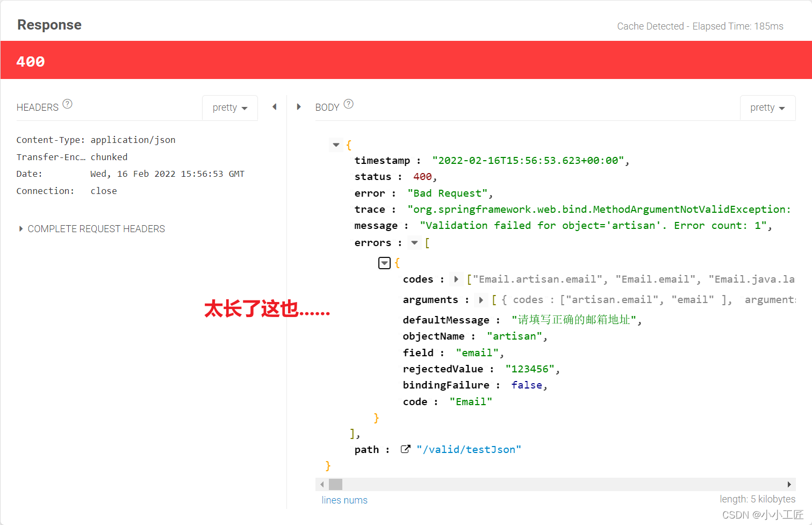This screenshot has height=525, width=812.
Task: Select the BODY section label
Action: click(x=327, y=107)
